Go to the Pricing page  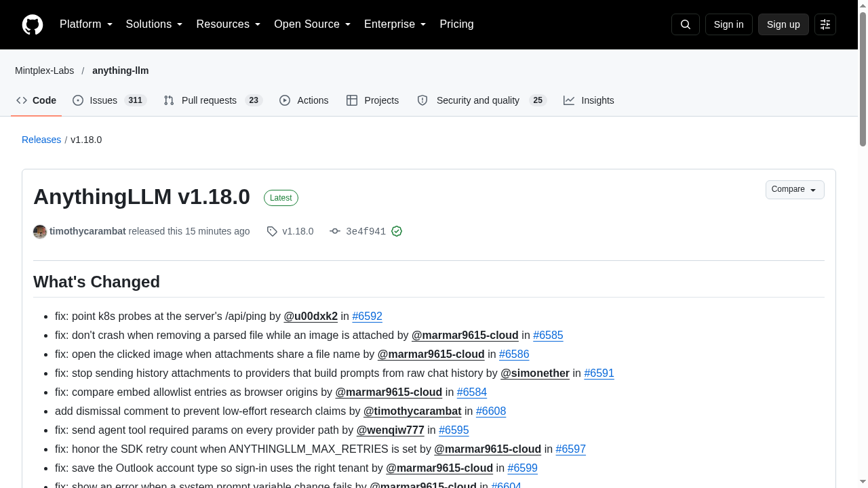[x=456, y=24]
